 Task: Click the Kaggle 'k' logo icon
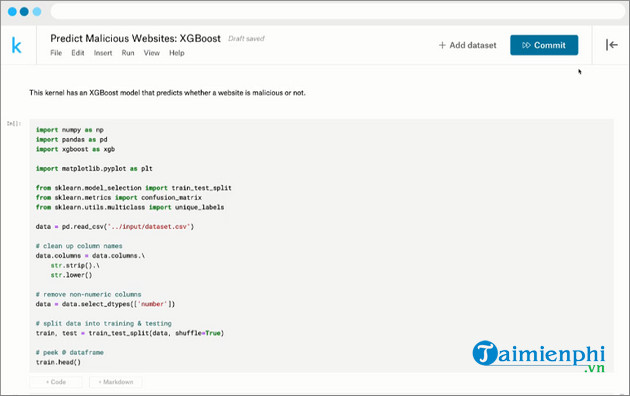point(16,45)
